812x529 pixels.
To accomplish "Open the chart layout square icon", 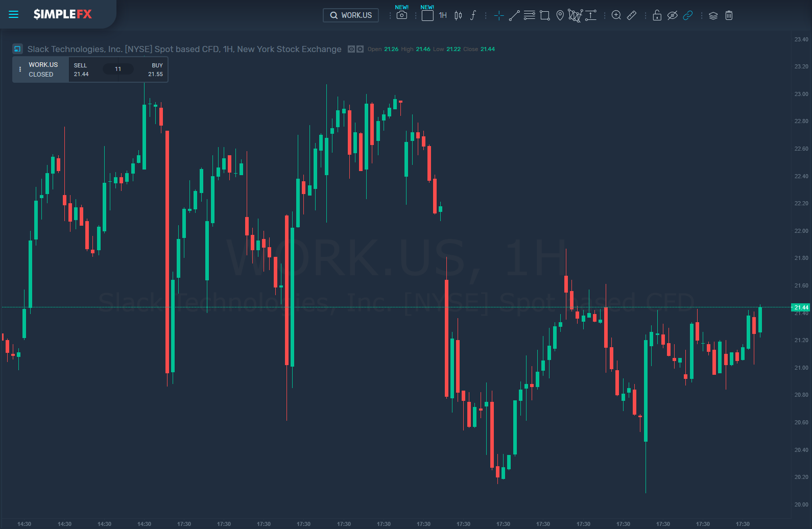I will point(427,15).
